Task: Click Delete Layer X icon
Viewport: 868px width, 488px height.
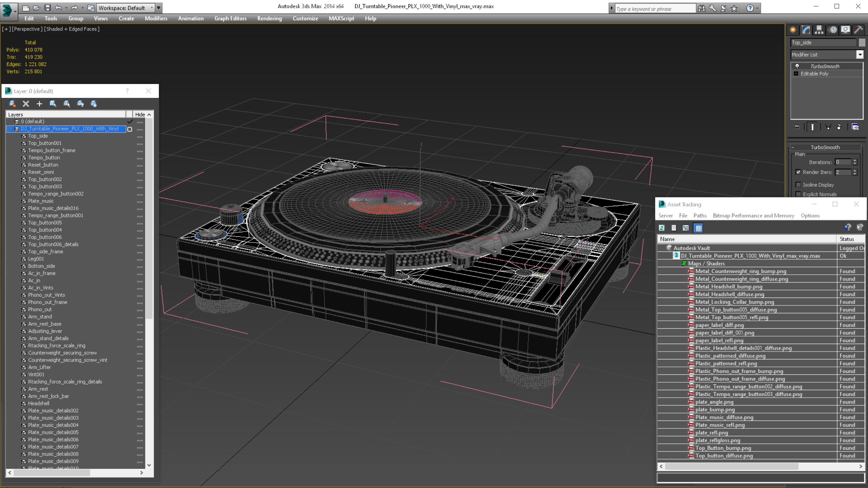Action: coord(26,104)
